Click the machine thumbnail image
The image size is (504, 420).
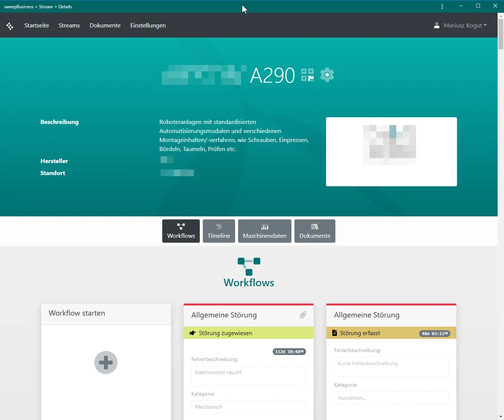point(391,151)
